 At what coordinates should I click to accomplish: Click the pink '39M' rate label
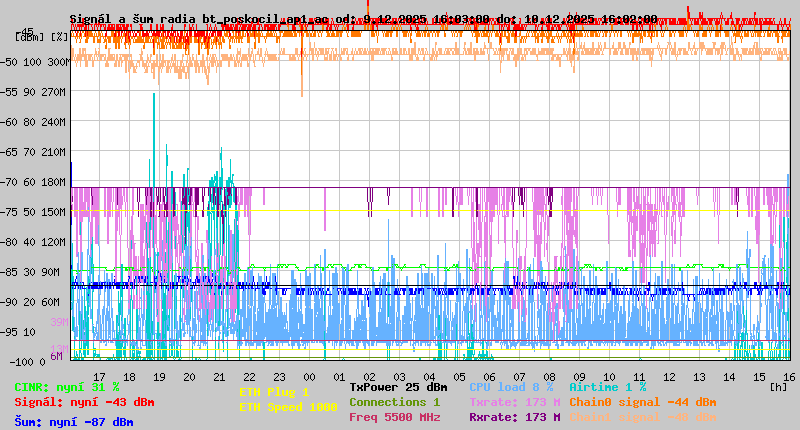(x=59, y=322)
